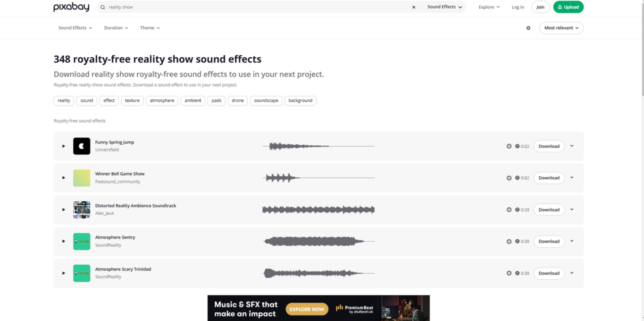Open the Duration filter dropdown
The width and height of the screenshot is (644, 321).
115,28
